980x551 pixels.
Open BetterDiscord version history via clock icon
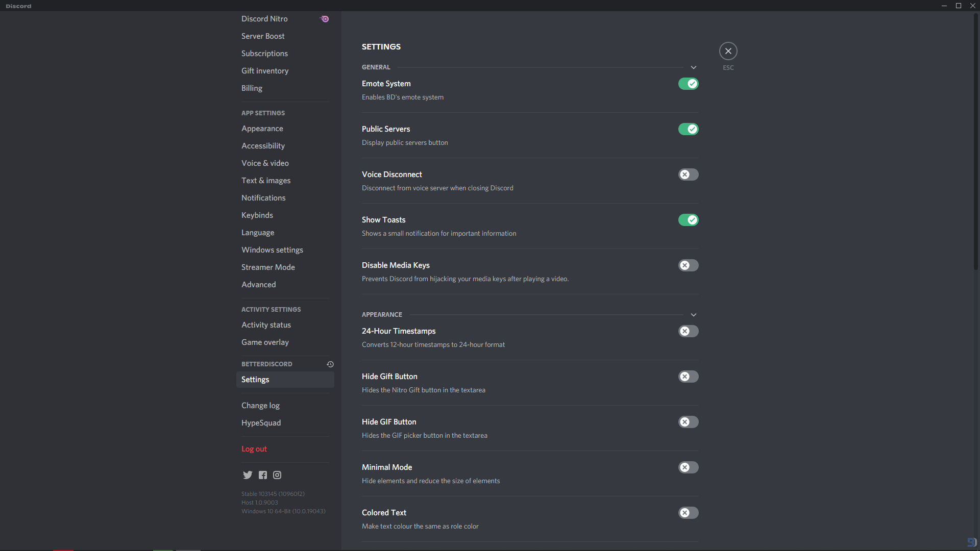[330, 364]
